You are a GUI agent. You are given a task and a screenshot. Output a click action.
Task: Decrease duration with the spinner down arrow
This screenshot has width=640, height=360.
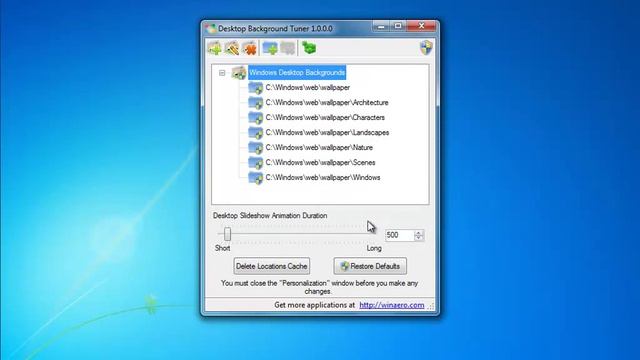[418, 238]
